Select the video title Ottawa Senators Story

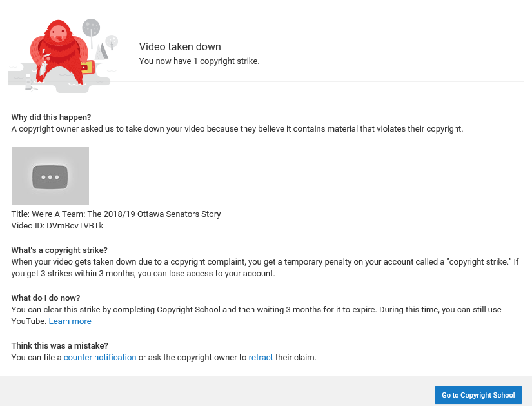coord(116,214)
